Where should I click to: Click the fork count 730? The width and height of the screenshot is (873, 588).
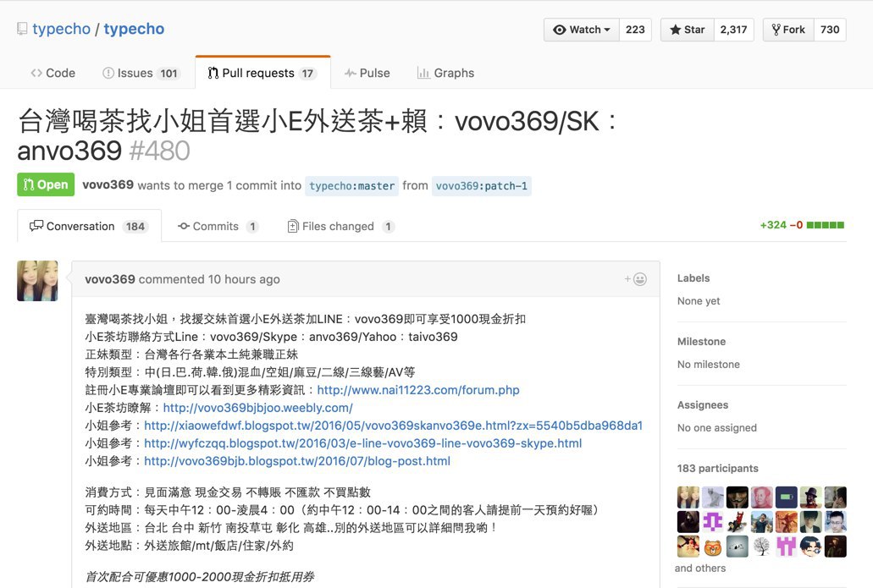(830, 30)
